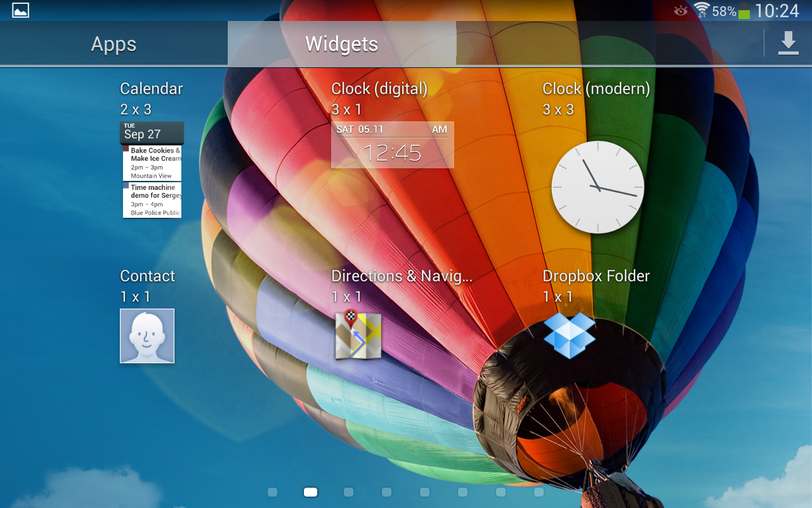Viewport: 812px width, 508px height.
Task: Select the modern analog clock widget
Action: click(598, 187)
